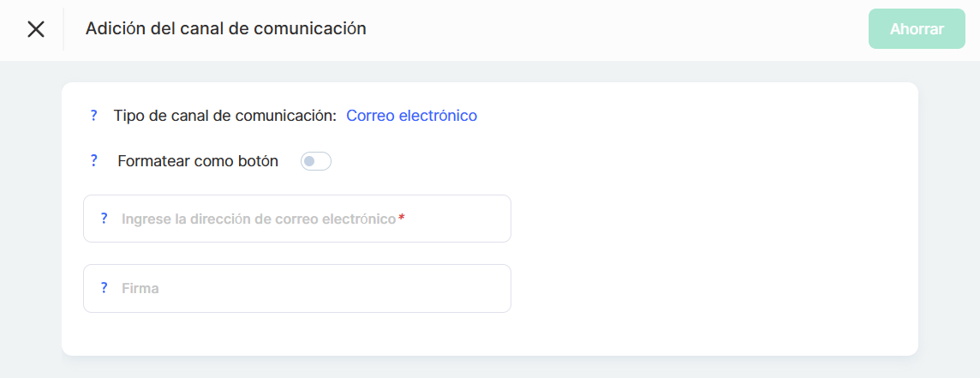Viewport: 980px width, 378px height.
Task: Click the Adición del canal de comunicación title
Action: [225, 28]
